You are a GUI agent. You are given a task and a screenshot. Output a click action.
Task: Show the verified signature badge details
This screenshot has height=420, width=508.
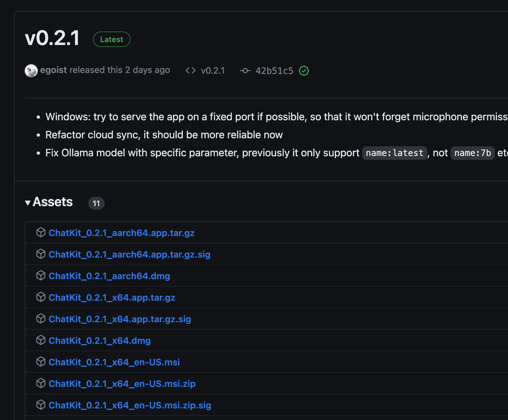coord(304,71)
